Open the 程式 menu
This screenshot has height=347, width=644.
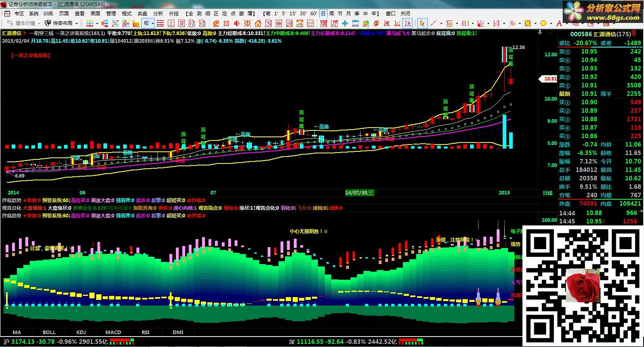[127, 13]
